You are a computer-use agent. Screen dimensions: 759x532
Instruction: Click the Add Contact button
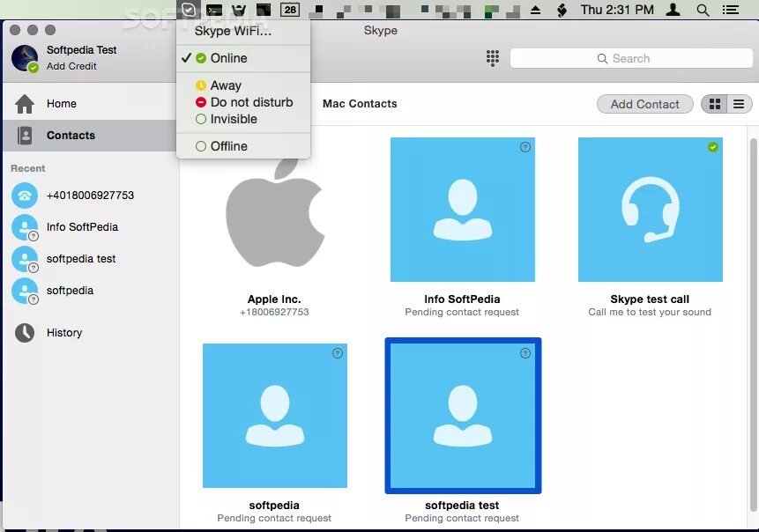coord(644,104)
